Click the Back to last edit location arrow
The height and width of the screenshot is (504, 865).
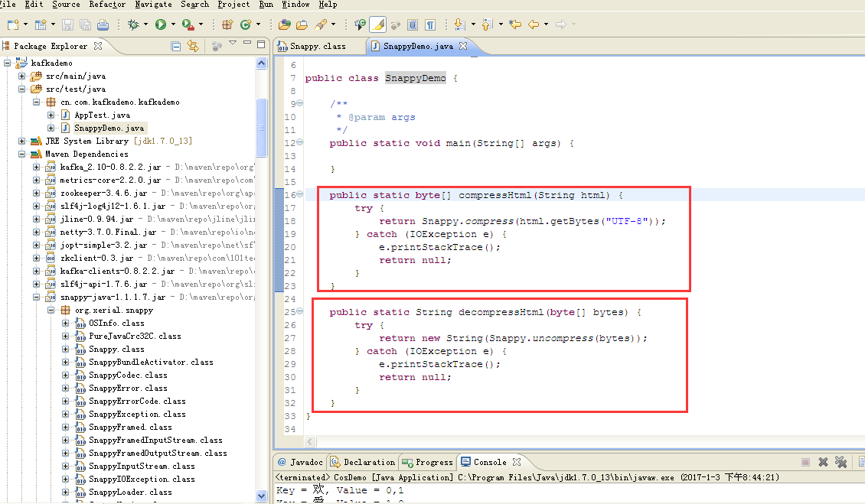tap(515, 24)
